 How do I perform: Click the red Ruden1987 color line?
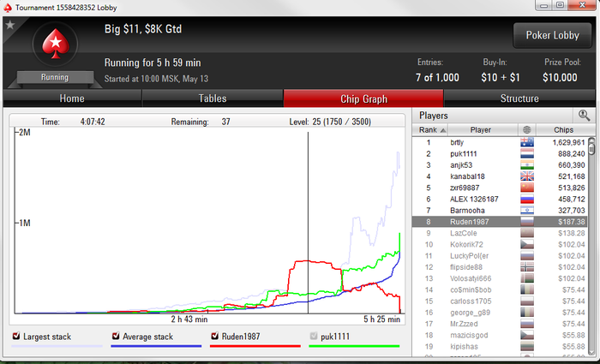(x=255, y=346)
